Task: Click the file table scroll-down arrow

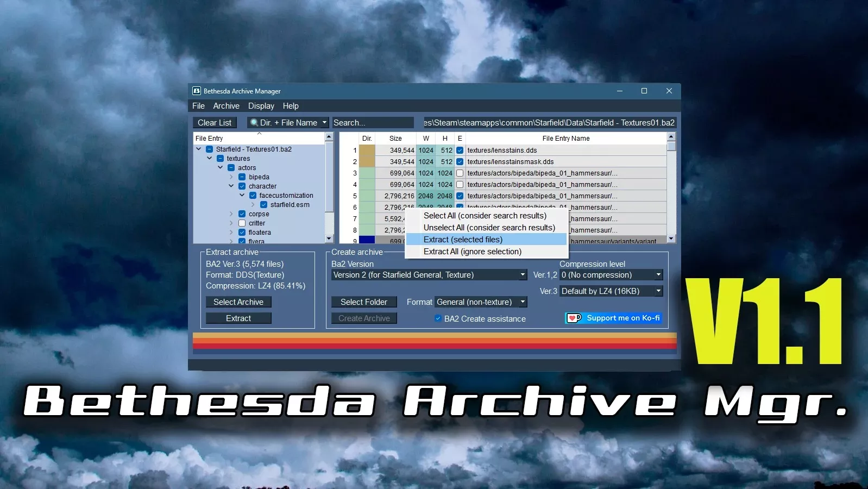Action: pyautogui.click(x=671, y=239)
